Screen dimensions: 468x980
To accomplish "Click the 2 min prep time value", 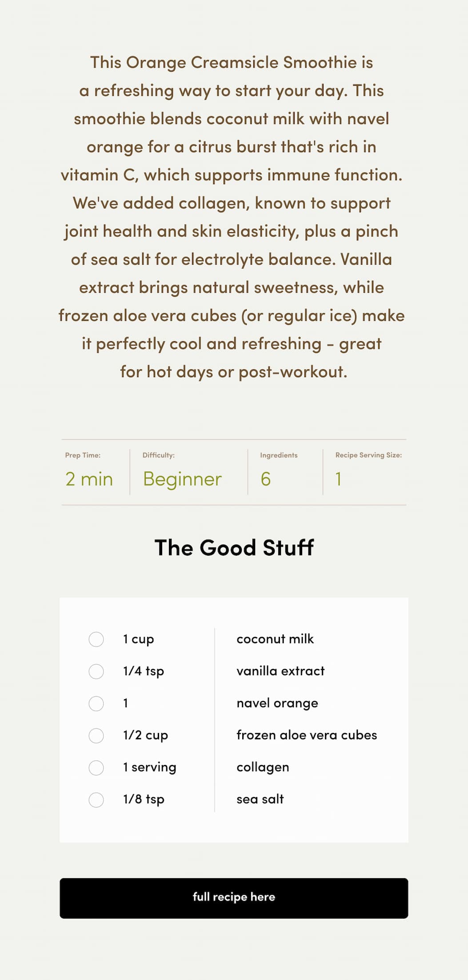I will 89,479.
